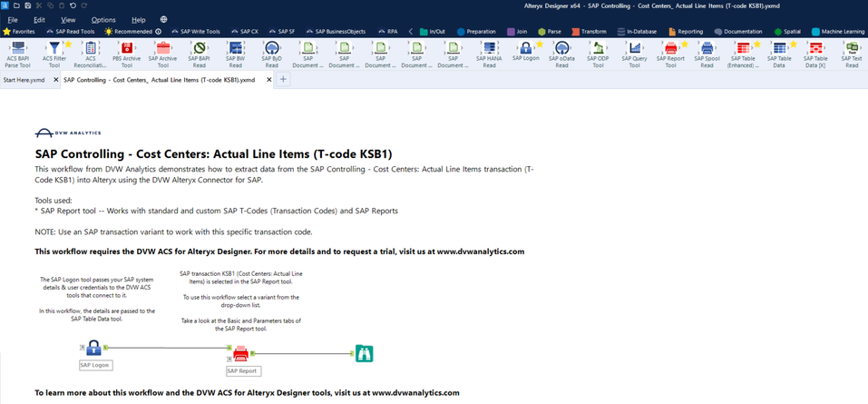
Task: Open the File menu
Action: click(x=13, y=20)
